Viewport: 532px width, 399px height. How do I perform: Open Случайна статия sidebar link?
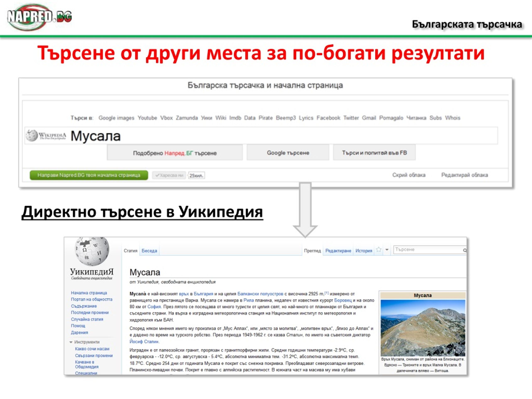[x=87, y=319]
